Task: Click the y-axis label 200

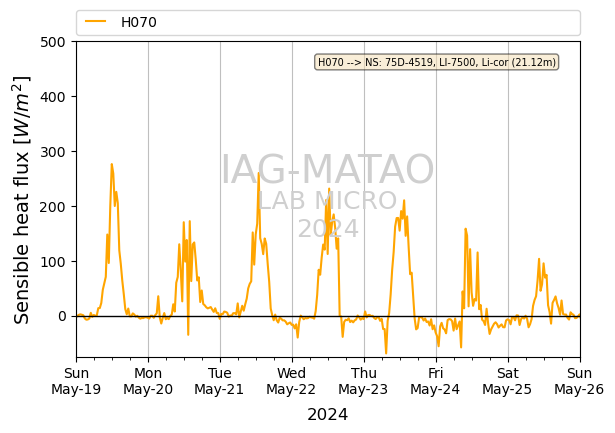Action: (x=53, y=207)
